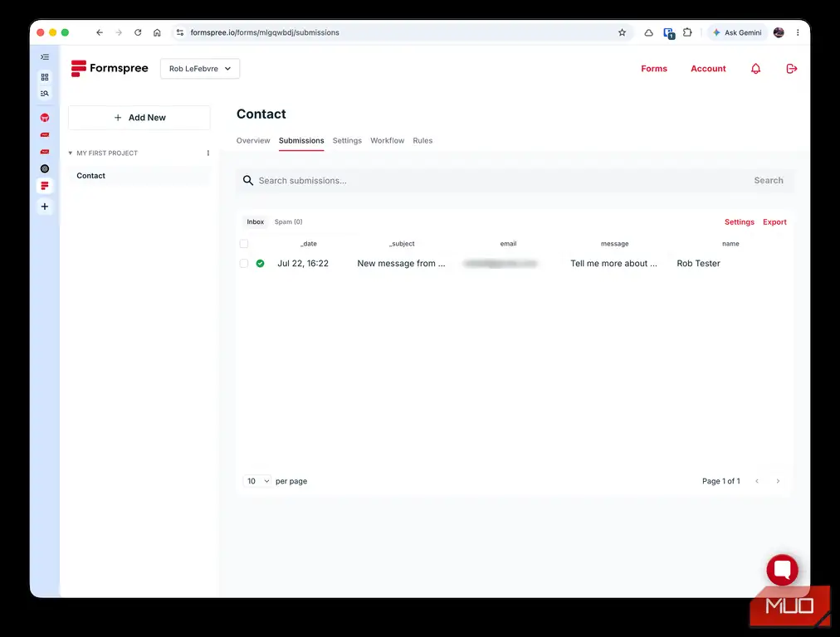Open the browser extensions puzzle icon
This screenshot has height=637, width=840.
click(687, 32)
